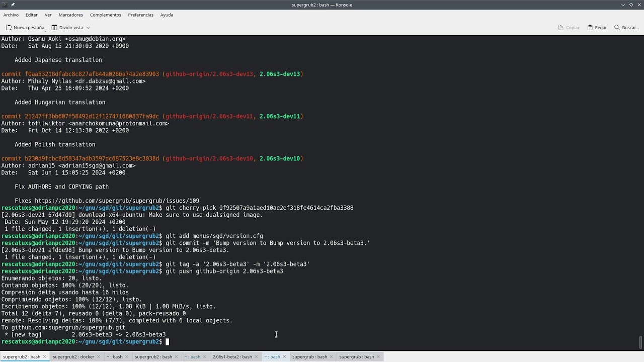
Task: Click the Copiar toolbar button
Action: 569,28
